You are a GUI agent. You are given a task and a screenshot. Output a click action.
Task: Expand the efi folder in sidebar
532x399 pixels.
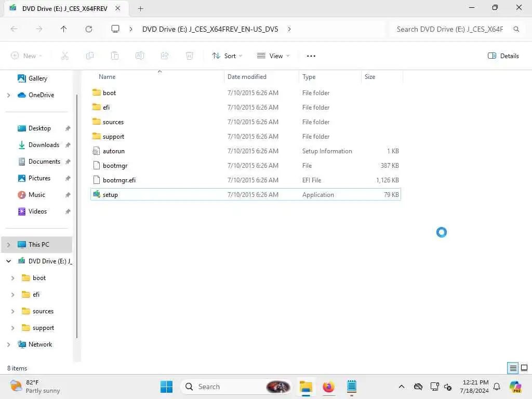tap(13, 295)
